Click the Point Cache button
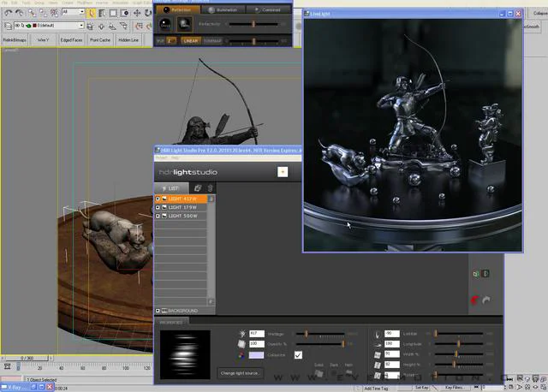The width and height of the screenshot is (548, 392). [x=100, y=40]
